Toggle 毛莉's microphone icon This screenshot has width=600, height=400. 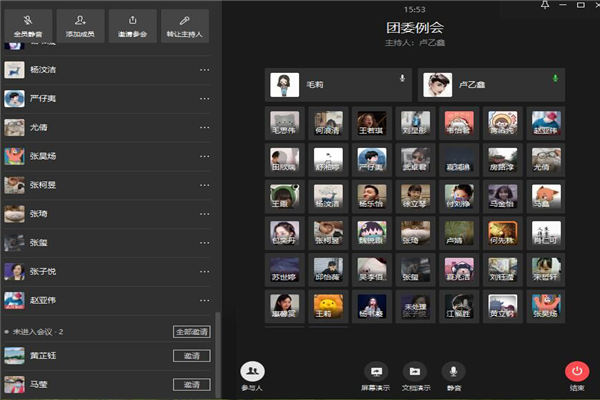[402, 78]
